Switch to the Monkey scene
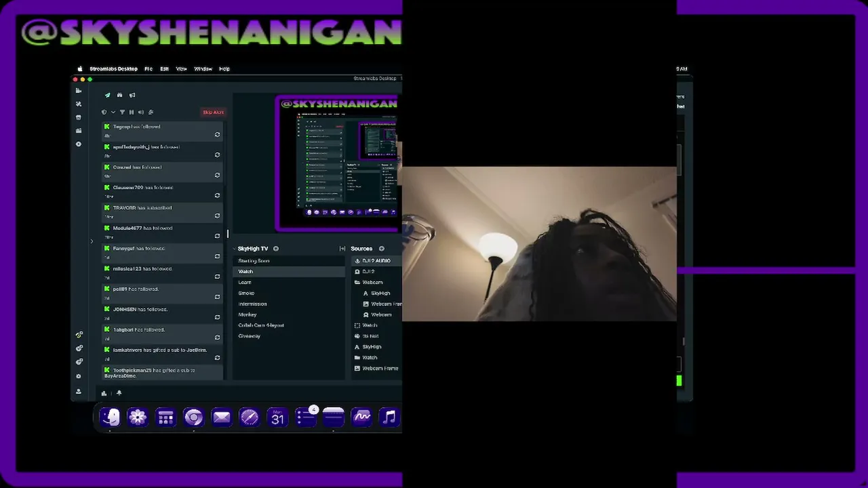The height and width of the screenshot is (488, 868). point(289,314)
